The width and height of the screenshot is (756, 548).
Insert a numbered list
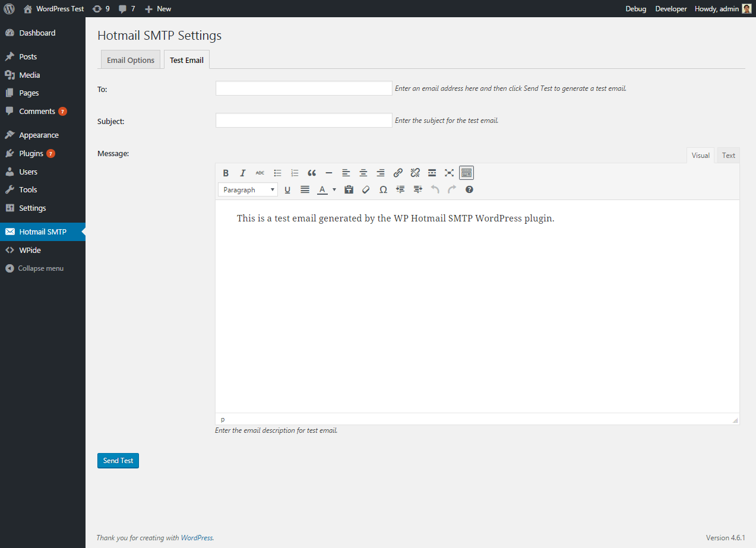tap(295, 173)
